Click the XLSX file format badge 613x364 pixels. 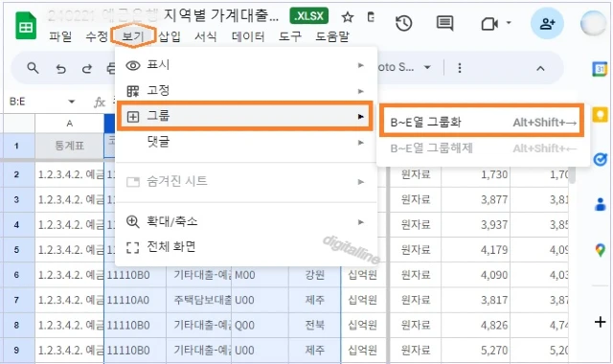[x=308, y=16]
